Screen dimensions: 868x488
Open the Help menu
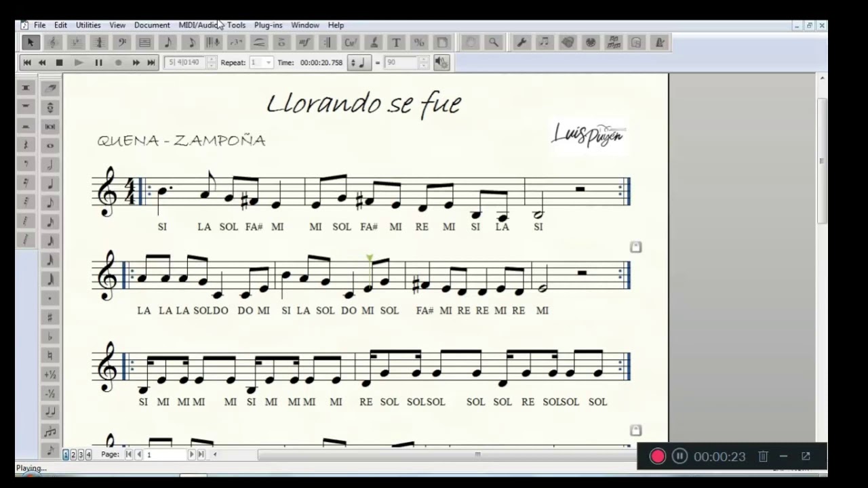[336, 25]
